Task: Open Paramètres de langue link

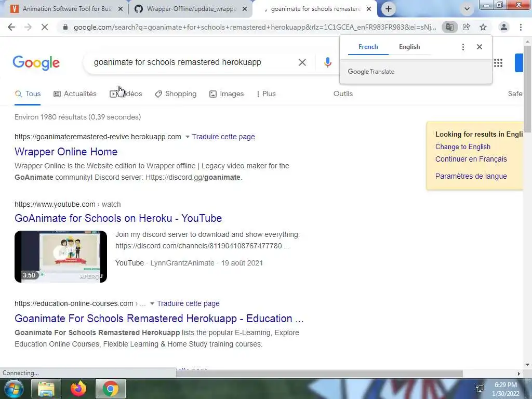Action: pos(471,177)
